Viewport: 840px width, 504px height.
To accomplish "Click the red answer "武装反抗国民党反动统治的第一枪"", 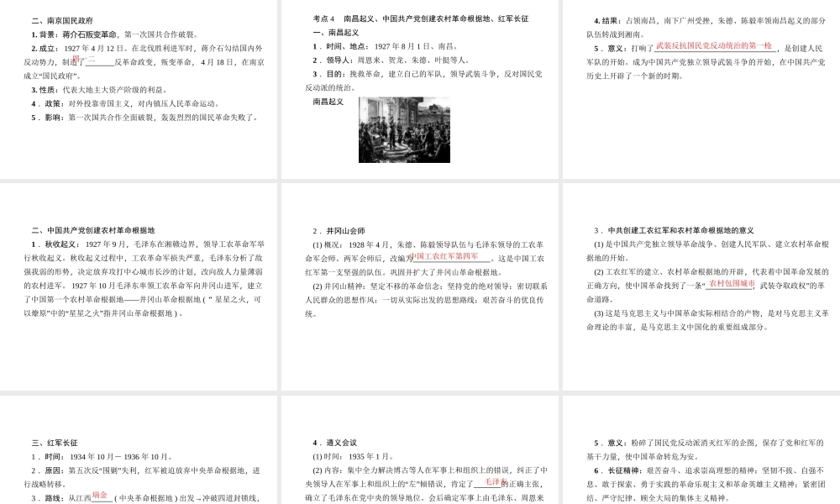I will tap(714, 46).
